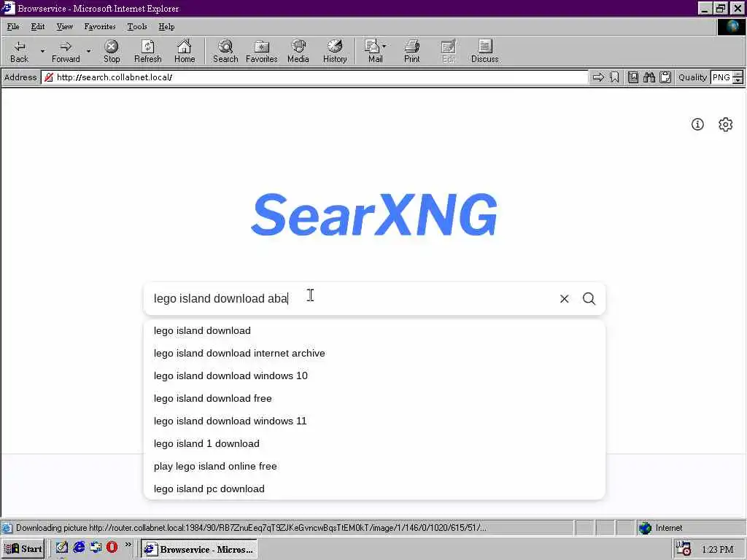Click the Quality PNG value field
Screen dimensions: 747x560
[721, 77]
